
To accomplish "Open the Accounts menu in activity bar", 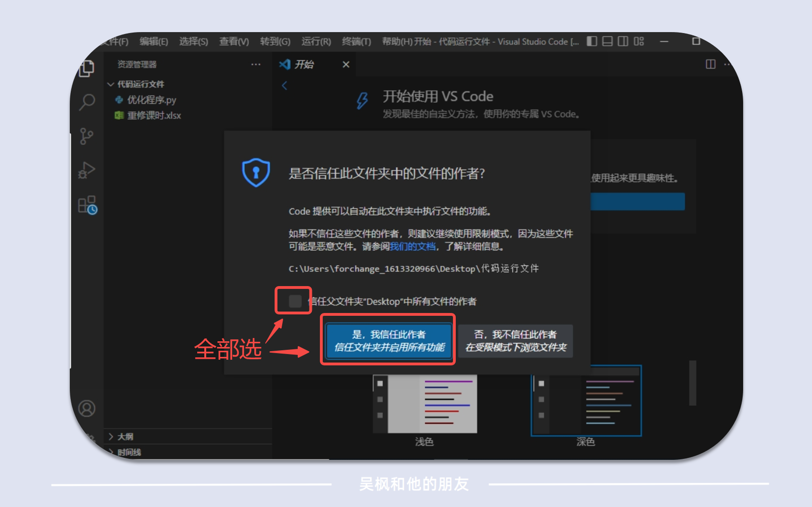I will (87, 408).
